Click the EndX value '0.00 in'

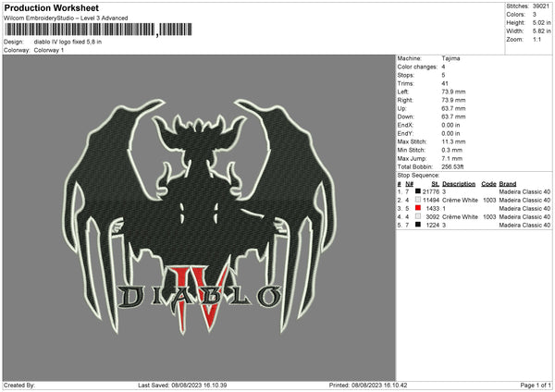(451, 125)
